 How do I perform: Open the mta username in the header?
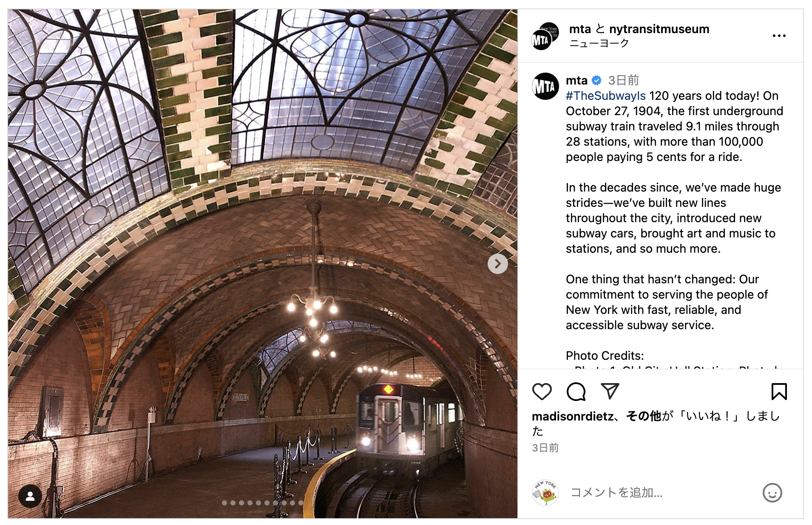point(580,29)
